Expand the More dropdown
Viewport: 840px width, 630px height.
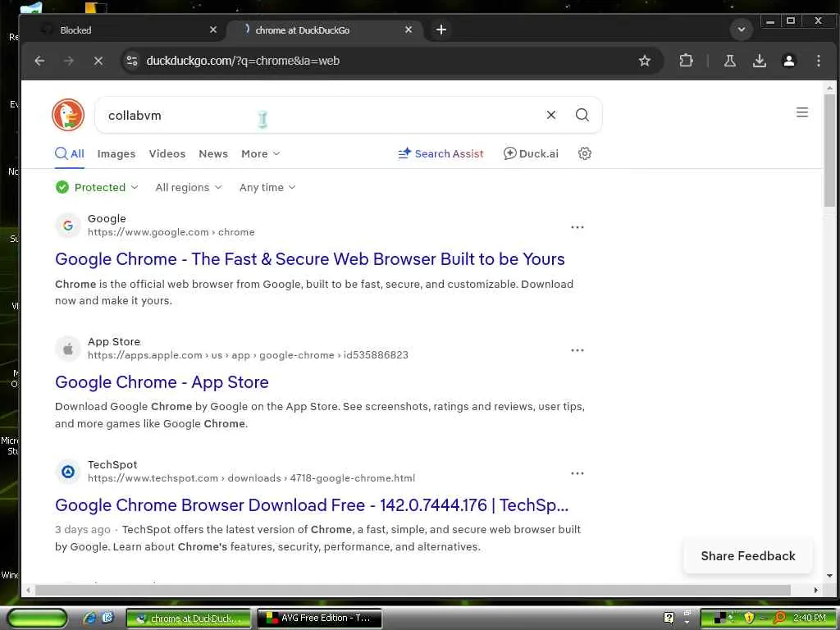[260, 153]
